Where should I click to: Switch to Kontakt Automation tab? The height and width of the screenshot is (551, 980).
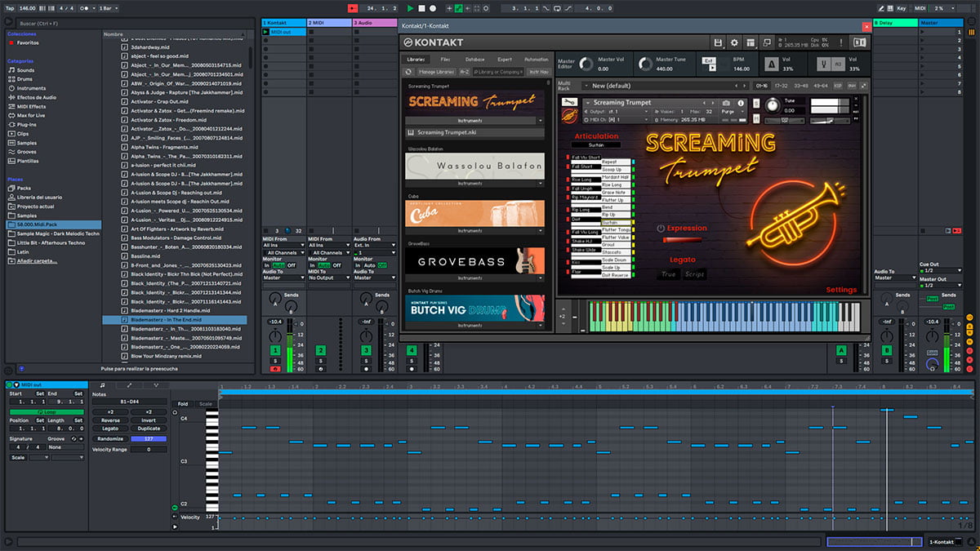pyautogui.click(x=536, y=60)
